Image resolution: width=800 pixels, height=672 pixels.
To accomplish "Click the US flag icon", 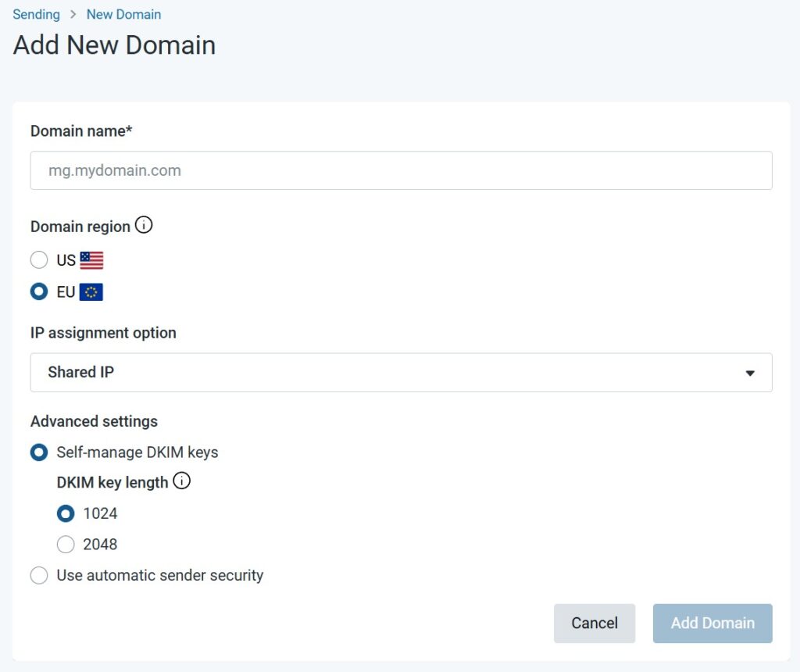I will click(x=91, y=259).
